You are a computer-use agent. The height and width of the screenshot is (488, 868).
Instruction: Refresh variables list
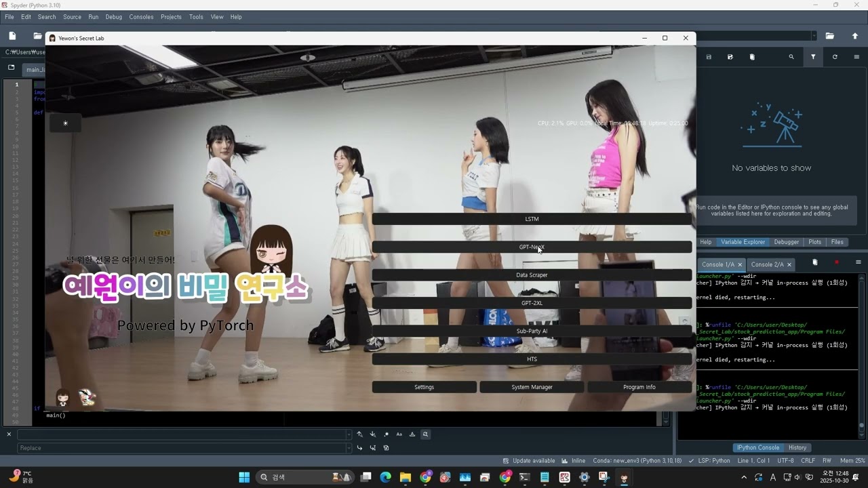click(x=835, y=57)
